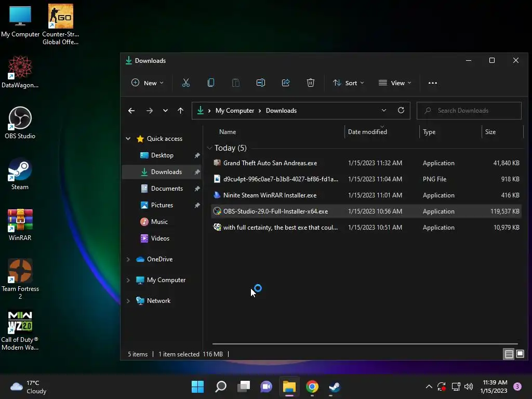532x399 pixels.
Task: Go up one folder level
Action: point(180,111)
